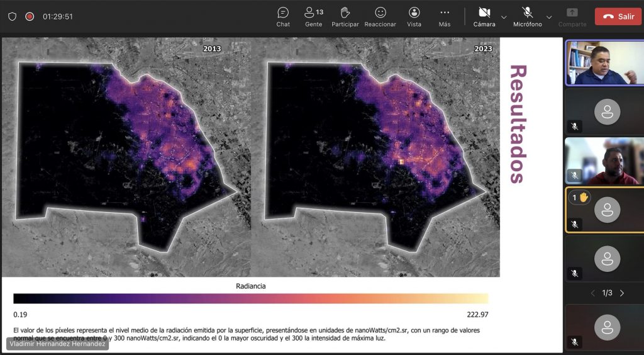Open the Vista layout options
Viewport: 644px width, 355px height.
(414, 16)
